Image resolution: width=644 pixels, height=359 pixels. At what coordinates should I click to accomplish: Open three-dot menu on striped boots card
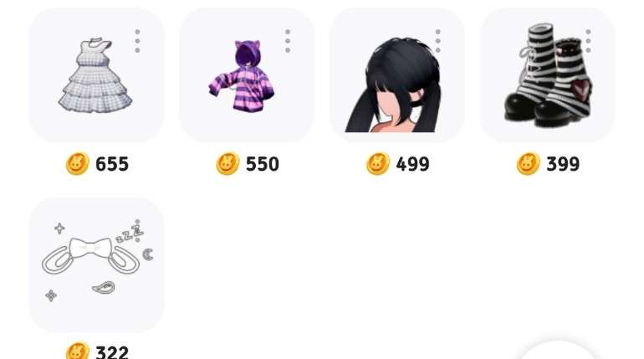pos(588,41)
